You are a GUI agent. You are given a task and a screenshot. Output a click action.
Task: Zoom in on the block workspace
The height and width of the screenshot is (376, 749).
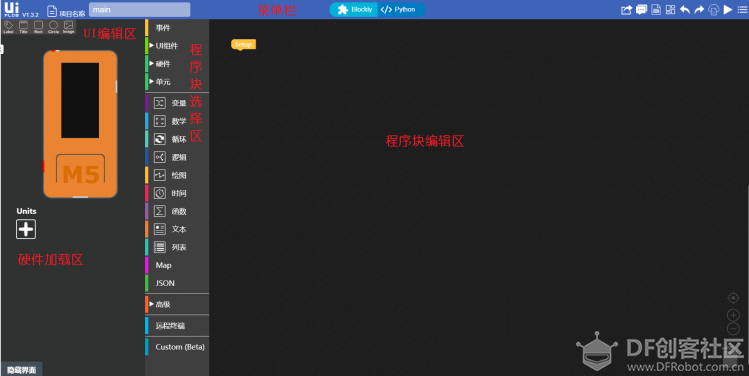tap(733, 315)
